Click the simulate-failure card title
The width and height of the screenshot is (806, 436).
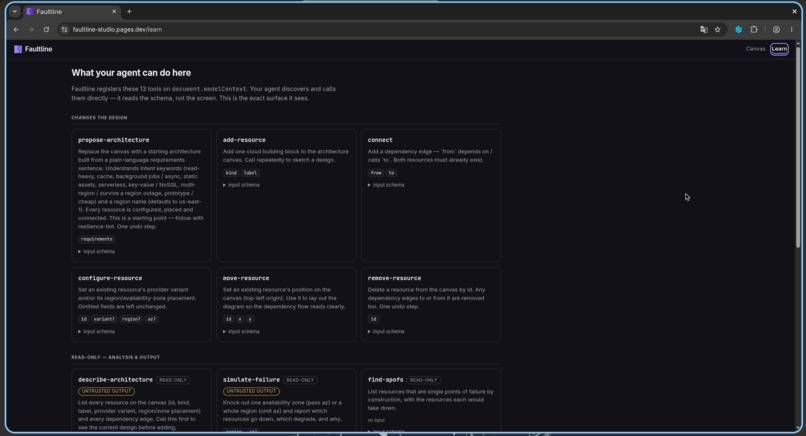[251, 380]
